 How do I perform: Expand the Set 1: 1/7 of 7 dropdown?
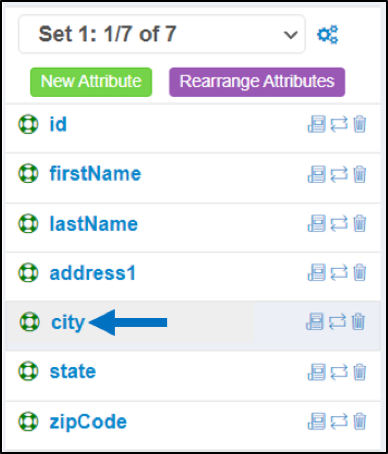coord(162,34)
